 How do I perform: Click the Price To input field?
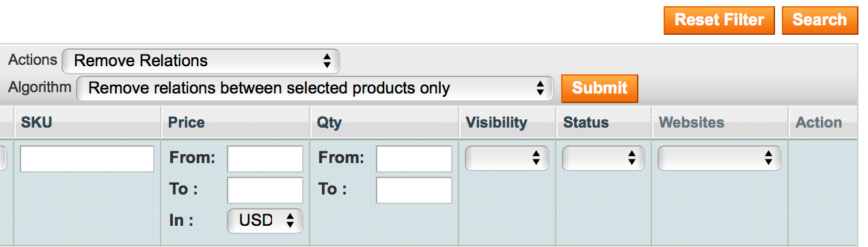tap(265, 190)
